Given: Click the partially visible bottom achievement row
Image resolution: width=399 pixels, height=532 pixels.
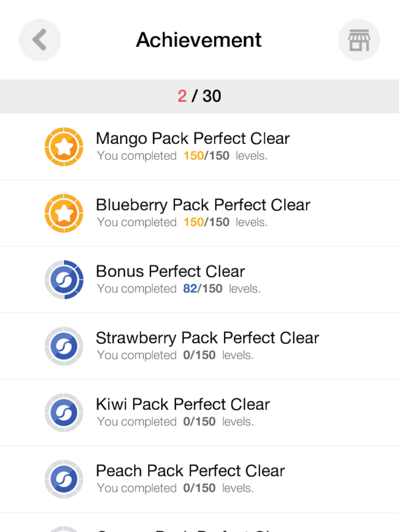Looking at the screenshot, I should pyautogui.click(x=199, y=522).
